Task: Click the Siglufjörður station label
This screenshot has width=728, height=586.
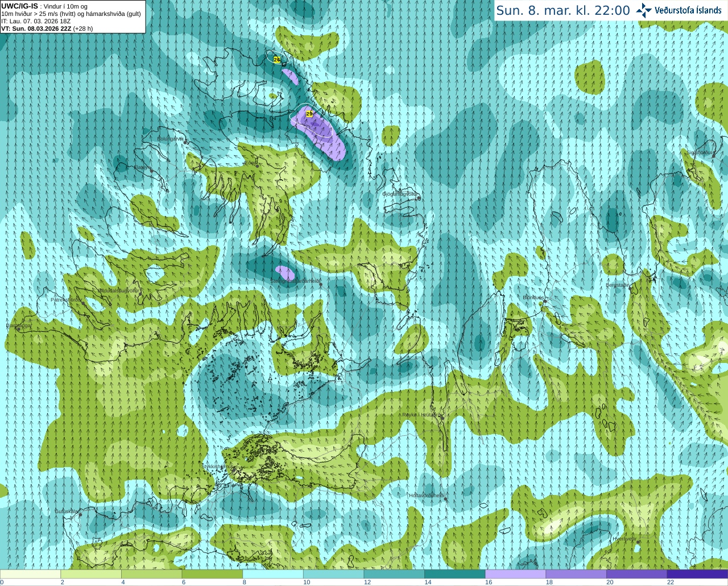Action: (x=700, y=152)
